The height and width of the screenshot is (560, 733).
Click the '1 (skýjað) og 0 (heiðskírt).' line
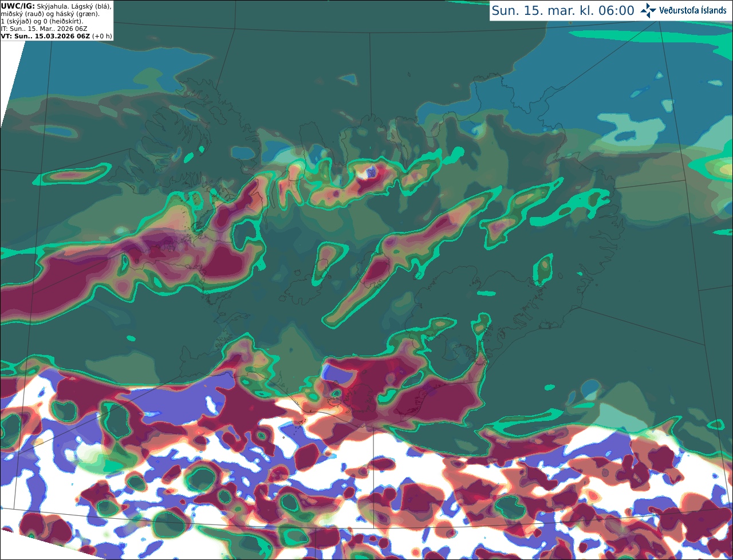pos(42,21)
